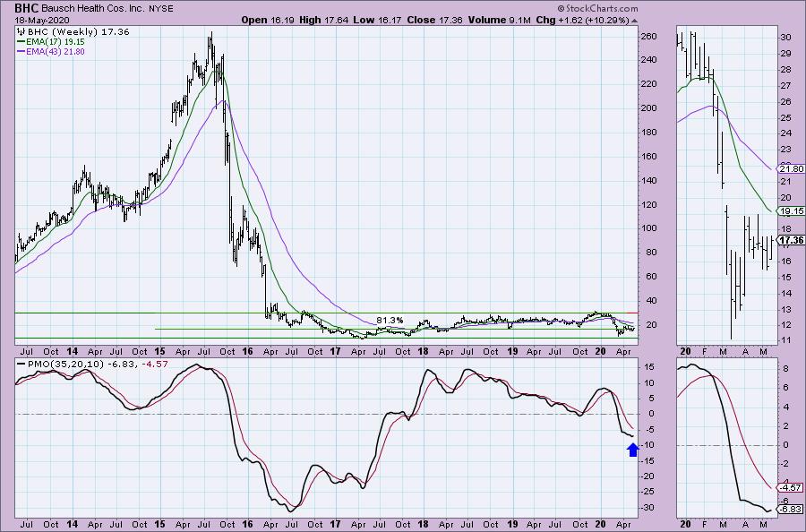Click the 8 label on zoomed PMO axis
The width and height of the screenshot is (806, 532).
pyautogui.click(x=785, y=368)
